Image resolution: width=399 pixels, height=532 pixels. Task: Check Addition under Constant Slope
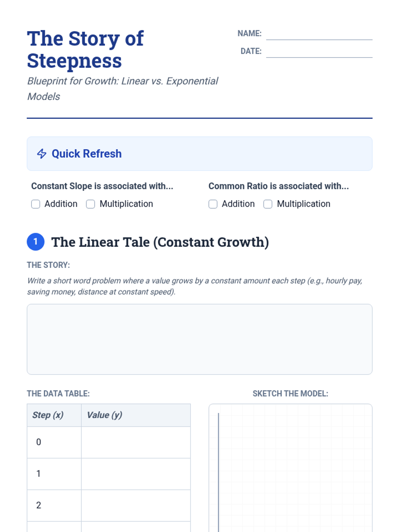coord(36,204)
